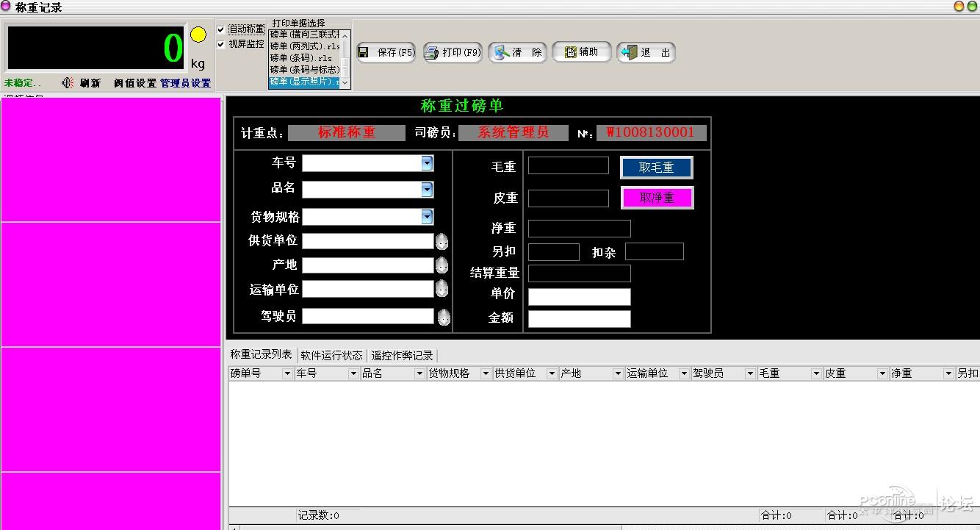Click the 打印(F9) button
The height and width of the screenshot is (530, 980).
point(453,52)
